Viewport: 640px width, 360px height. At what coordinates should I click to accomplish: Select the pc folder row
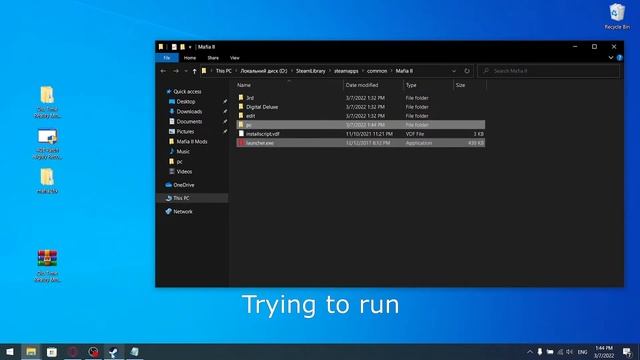(x=361, y=125)
